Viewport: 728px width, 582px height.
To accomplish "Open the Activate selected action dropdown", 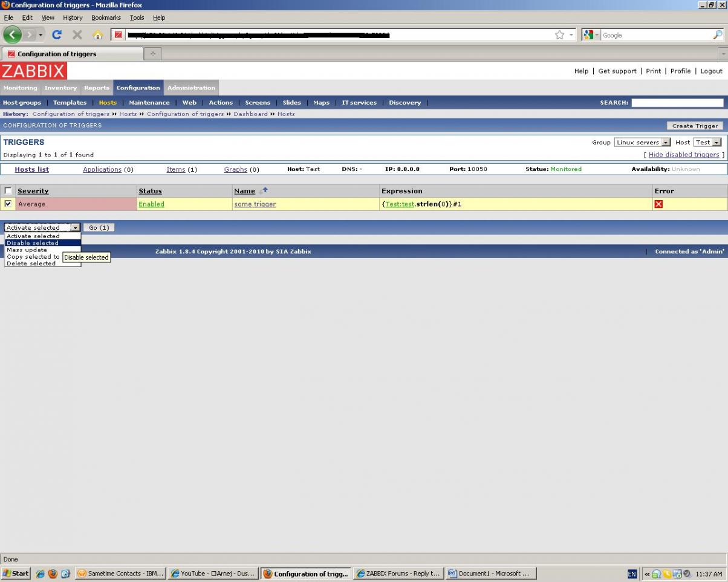I will point(42,227).
